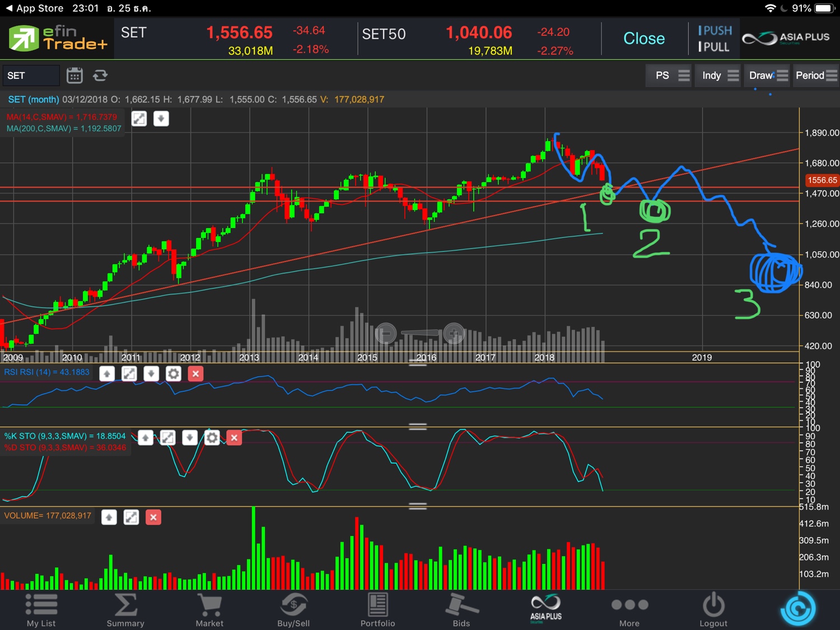View the Portfolio tab
The image size is (840, 630).
[377, 610]
